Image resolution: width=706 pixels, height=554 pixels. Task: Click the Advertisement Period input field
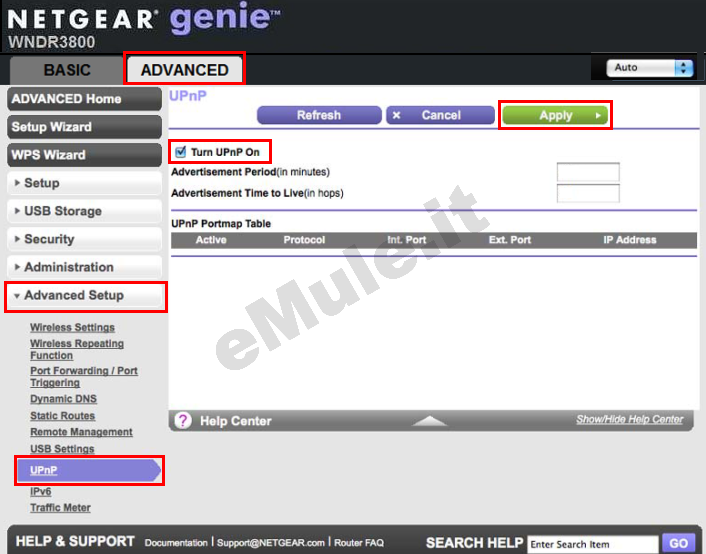pos(588,172)
